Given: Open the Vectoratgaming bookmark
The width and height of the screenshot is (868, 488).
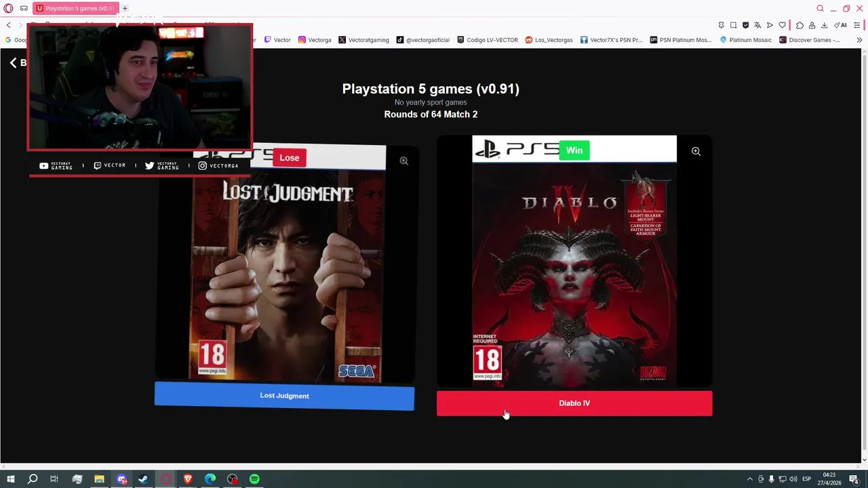Looking at the screenshot, I should coord(363,40).
